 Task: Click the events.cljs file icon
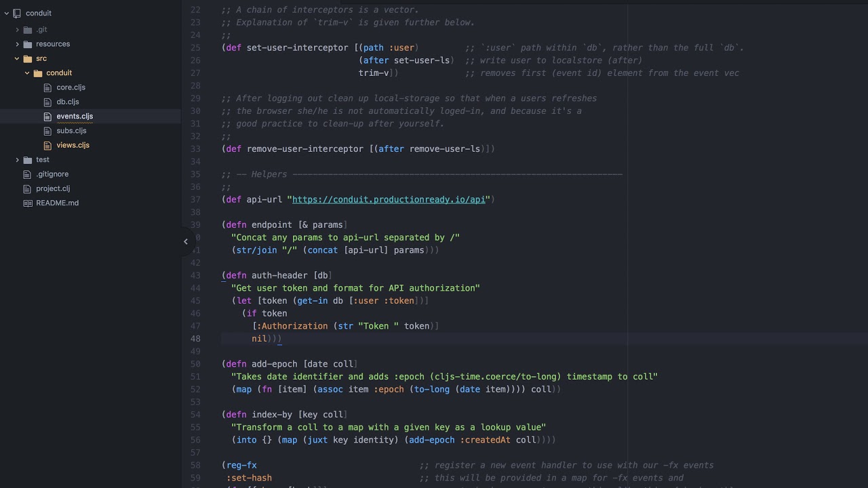tap(47, 117)
